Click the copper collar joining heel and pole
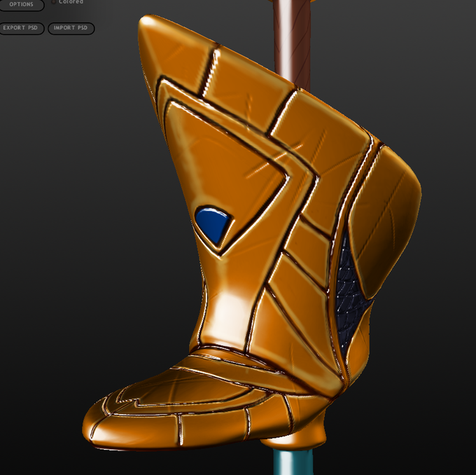This screenshot has height=475, width=476. pyautogui.click(x=293, y=443)
